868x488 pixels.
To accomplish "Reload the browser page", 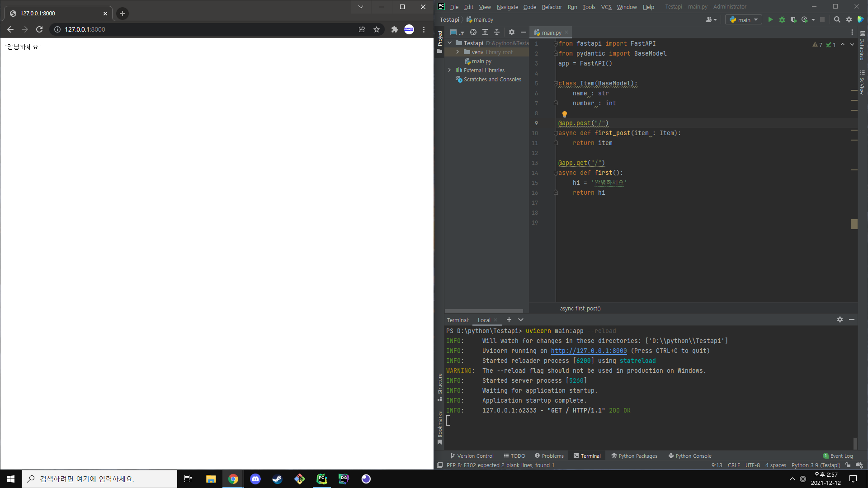I will (x=39, y=29).
